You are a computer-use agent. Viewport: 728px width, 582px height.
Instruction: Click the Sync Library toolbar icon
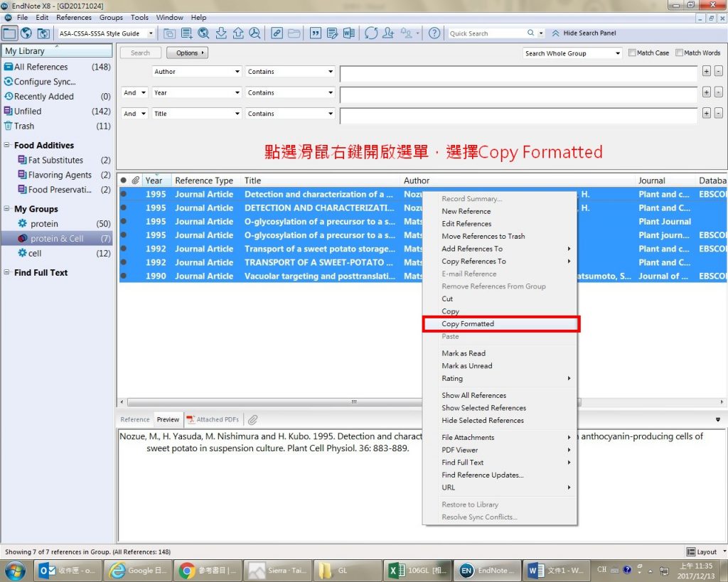tap(371, 33)
